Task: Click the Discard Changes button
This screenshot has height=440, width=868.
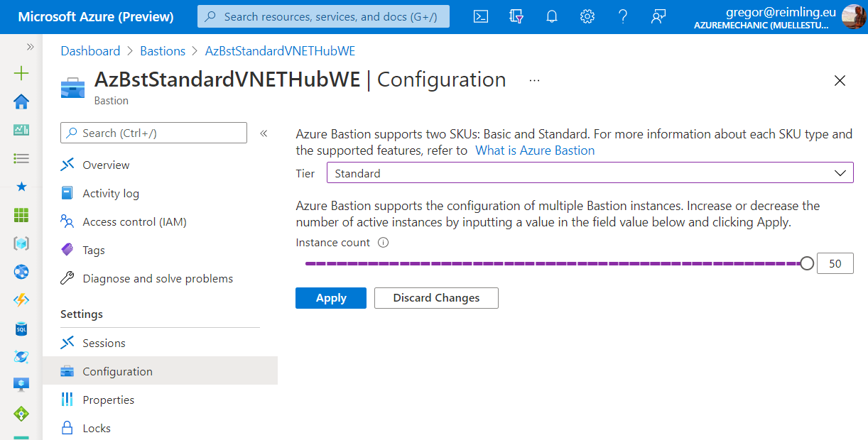Action: point(436,298)
